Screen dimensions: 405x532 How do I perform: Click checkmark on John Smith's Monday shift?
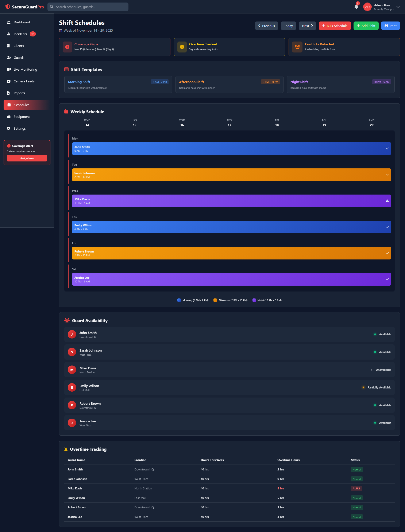click(387, 149)
